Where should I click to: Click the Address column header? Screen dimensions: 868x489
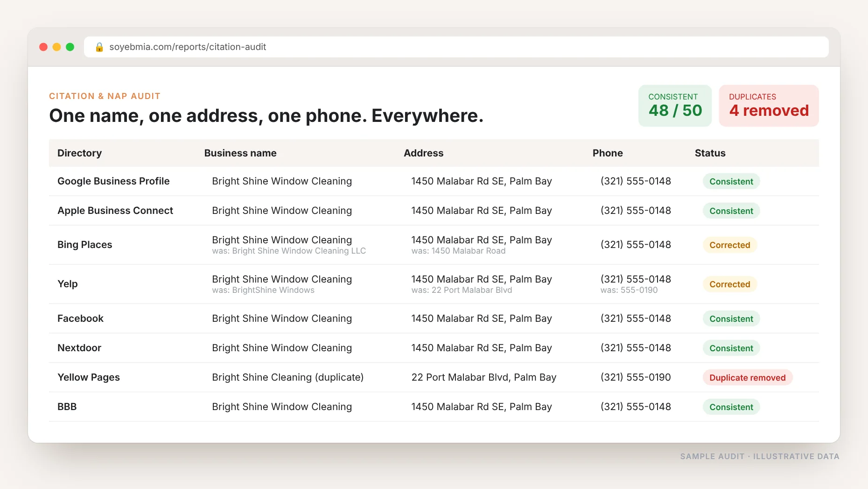(x=423, y=153)
